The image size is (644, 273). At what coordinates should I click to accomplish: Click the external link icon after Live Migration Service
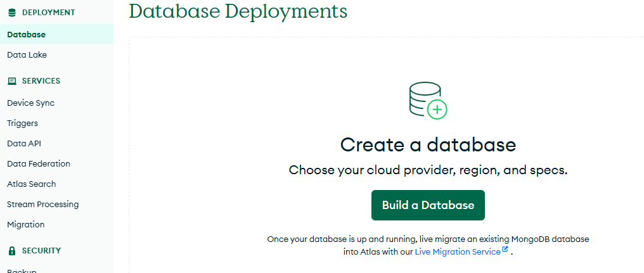coord(505,249)
